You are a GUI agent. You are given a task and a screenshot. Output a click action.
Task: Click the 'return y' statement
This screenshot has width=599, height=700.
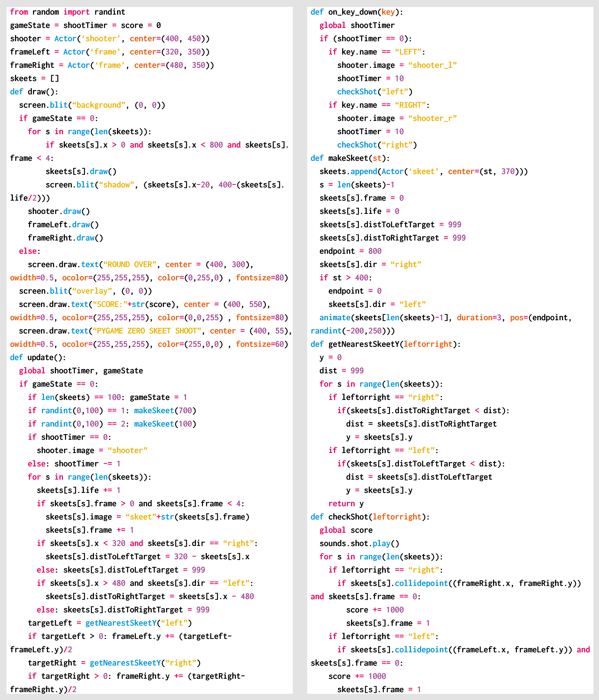(346, 504)
